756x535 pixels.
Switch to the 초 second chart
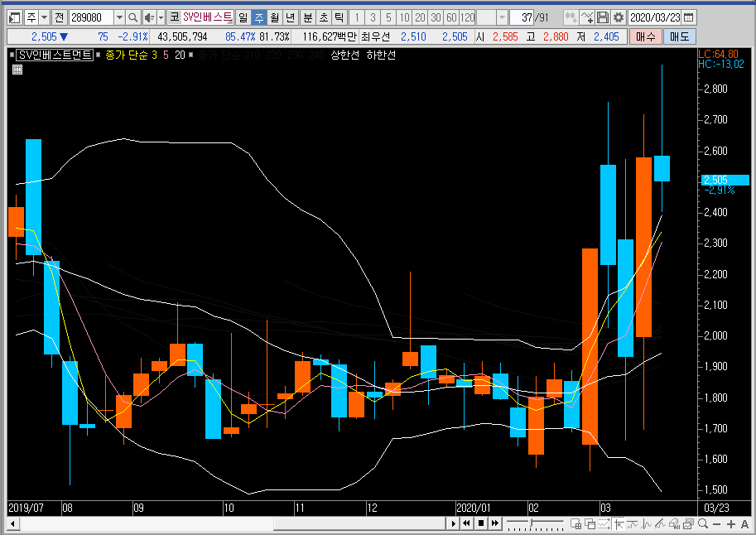pyautogui.click(x=324, y=18)
